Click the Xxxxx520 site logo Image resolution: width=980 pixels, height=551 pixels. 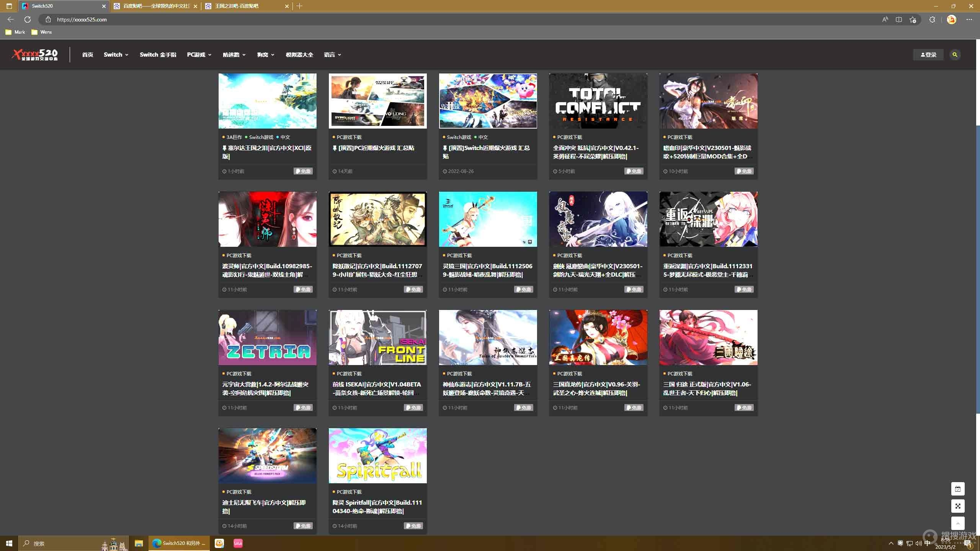pyautogui.click(x=35, y=55)
